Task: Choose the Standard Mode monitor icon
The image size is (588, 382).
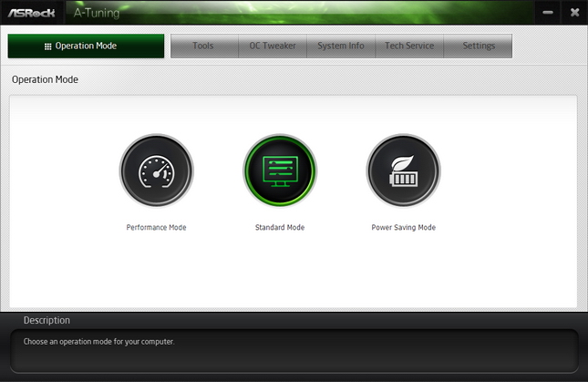Action: pos(280,170)
